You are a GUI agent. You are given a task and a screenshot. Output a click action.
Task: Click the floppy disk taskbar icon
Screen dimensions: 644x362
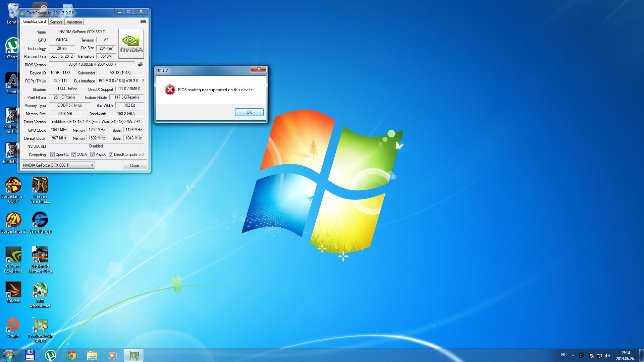coord(30,355)
